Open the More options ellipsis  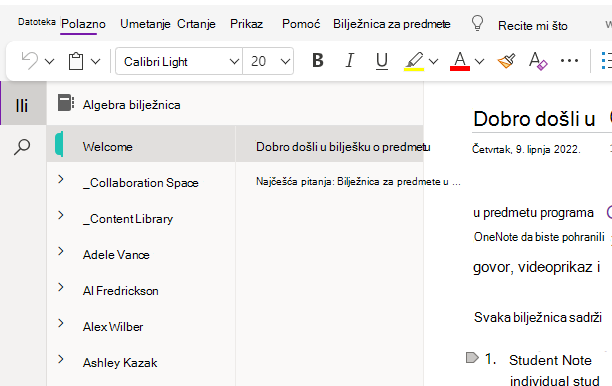coord(569,61)
